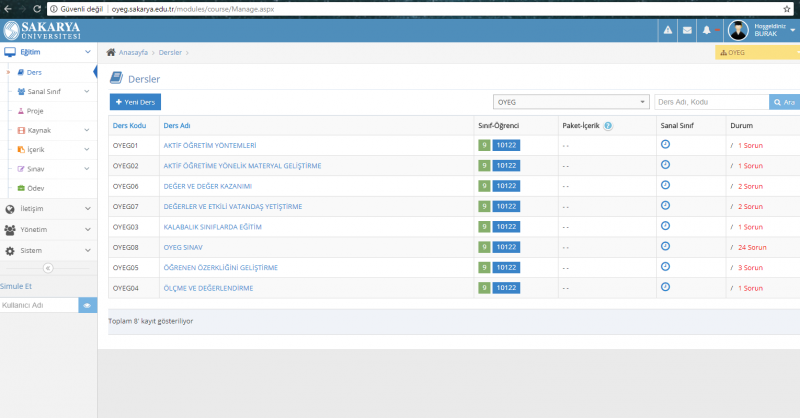This screenshot has width=800, height=418.
Task: Open the messages envelope icon
Action: point(687,31)
